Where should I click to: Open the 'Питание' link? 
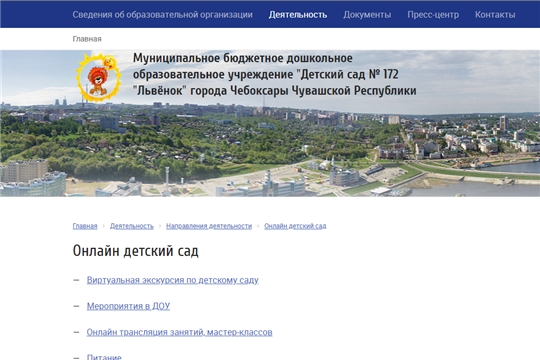point(104,357)
